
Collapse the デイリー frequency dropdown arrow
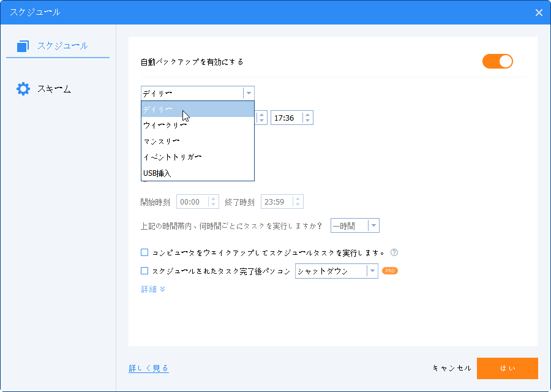[248, 93]
